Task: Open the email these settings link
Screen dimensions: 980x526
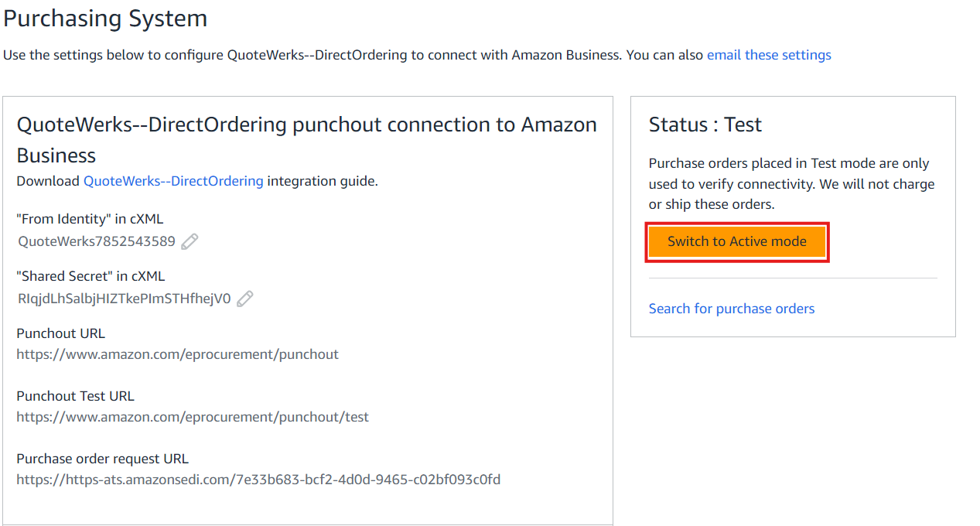Action: [768, 55]
